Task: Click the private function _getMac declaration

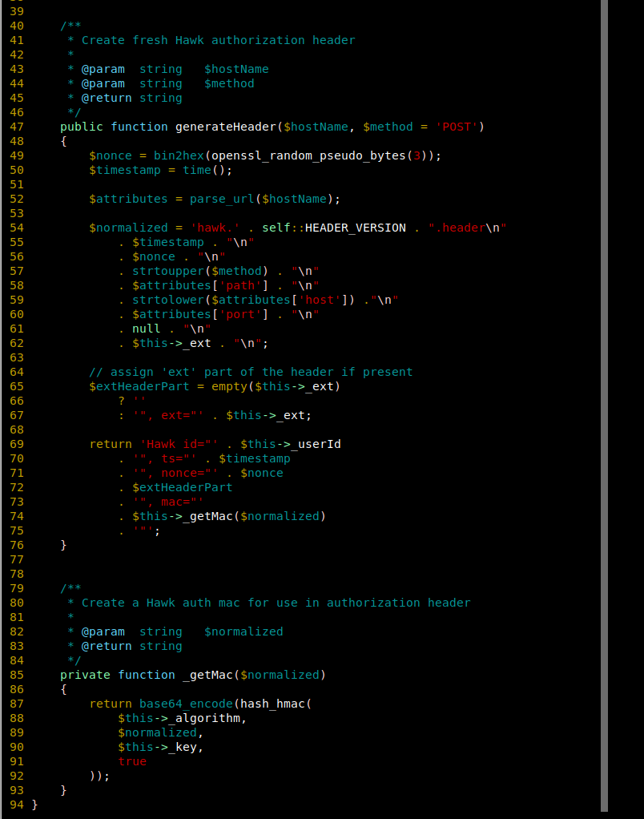Action: (193, 675)
